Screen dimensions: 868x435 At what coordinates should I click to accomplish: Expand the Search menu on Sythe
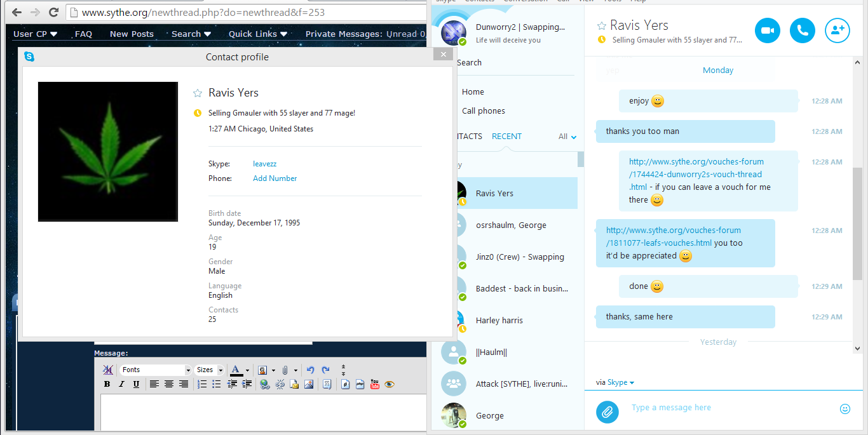(x=191, y=34)
